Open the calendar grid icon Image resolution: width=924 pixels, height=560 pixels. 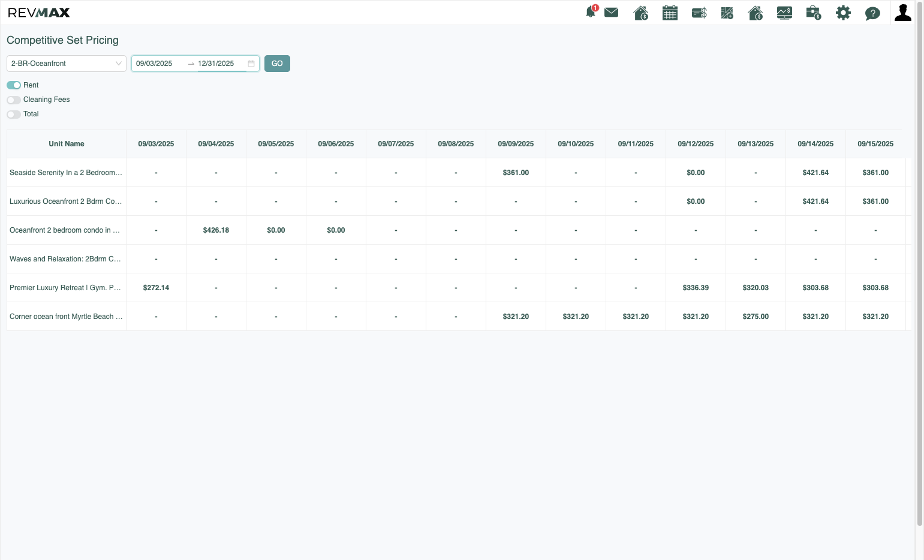(670, 13)
